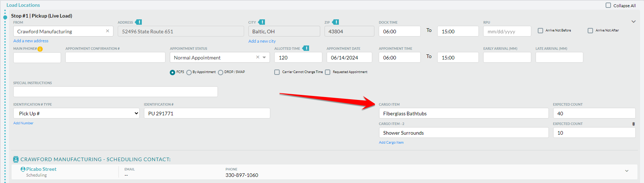Enable Arrive Not After checkbox
The height and width of the screenshot is (183, 644).
(x=590, y=31)
